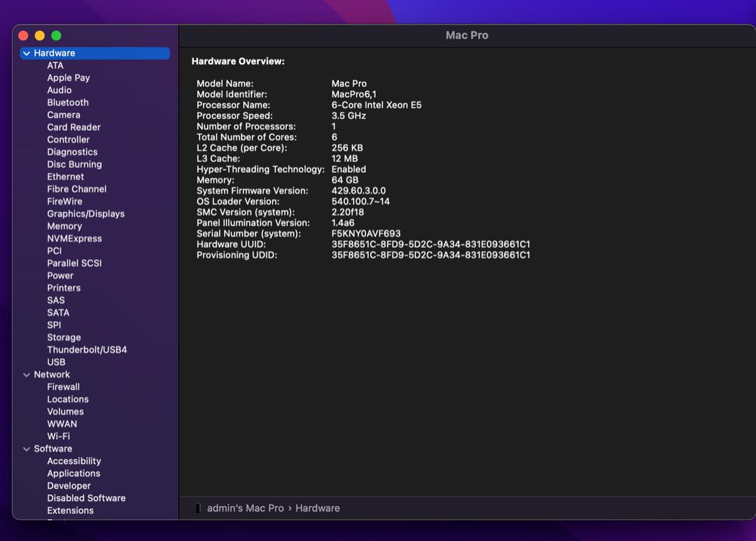Open Disc Burning entry

point(75,164)
